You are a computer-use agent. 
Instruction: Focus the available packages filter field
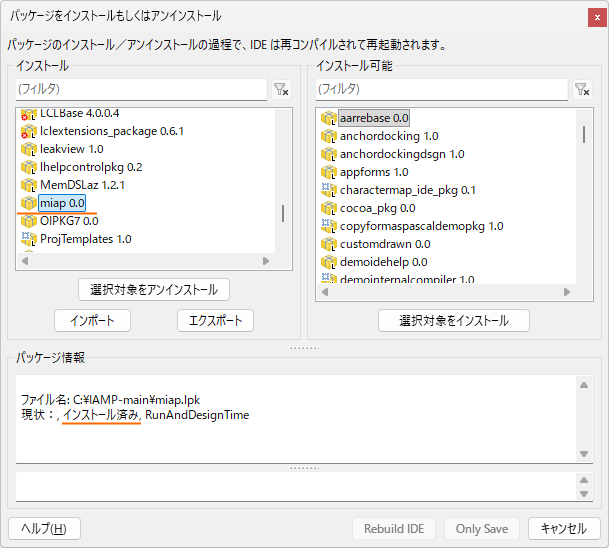(442, 90)
